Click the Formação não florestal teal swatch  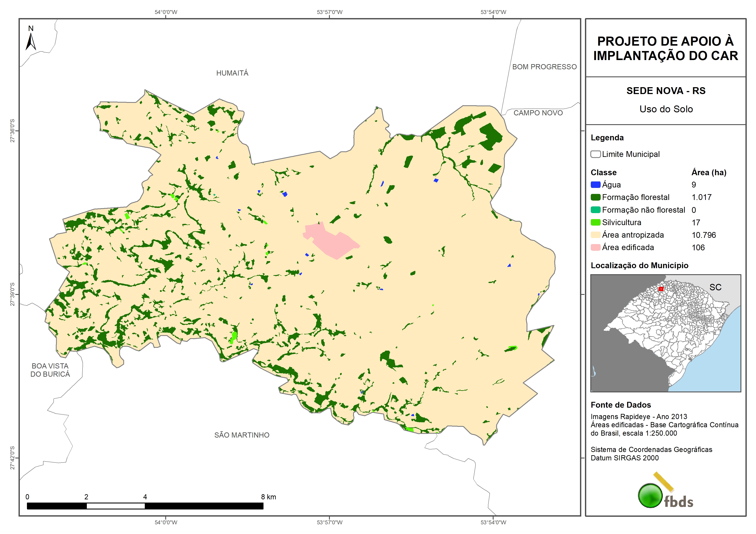[595, 210]
